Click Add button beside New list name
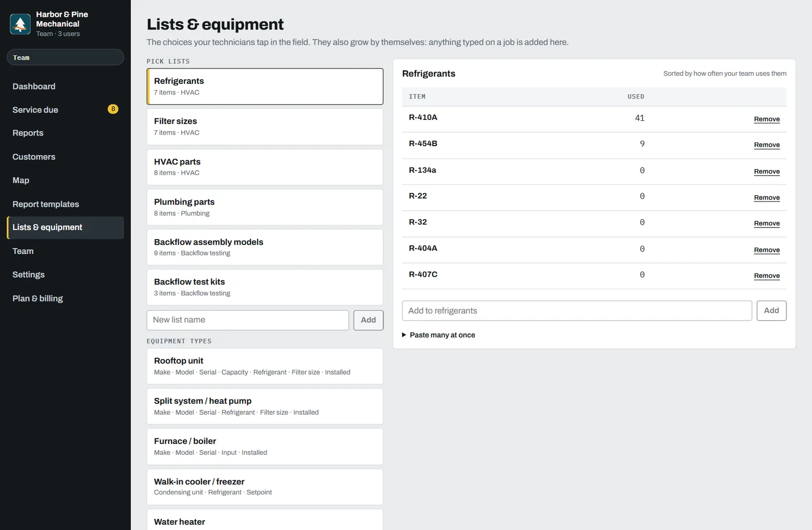The image size is (812, 530). point(368,320)
